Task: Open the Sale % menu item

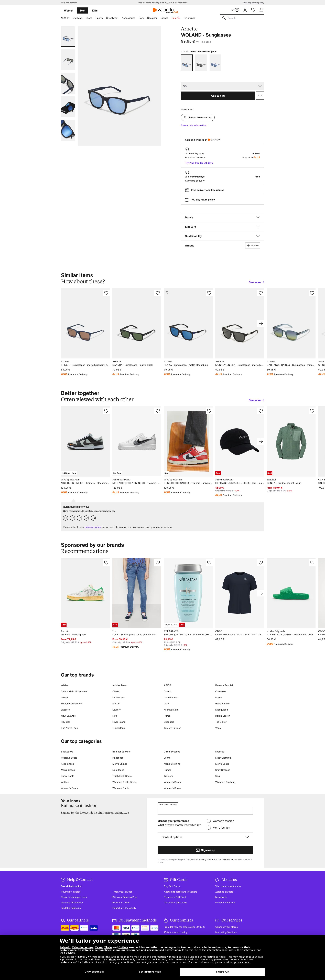Action: pyautogui.click(x=176, y=18)
